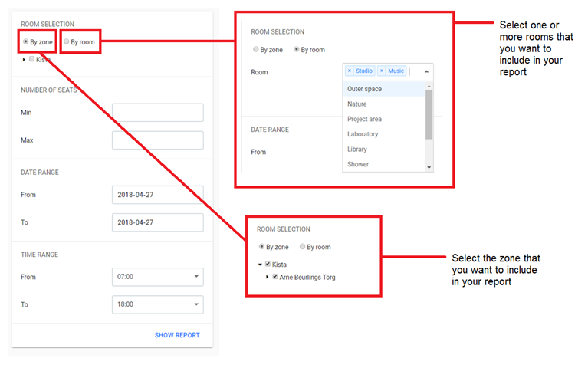Choose Library from room list

383,149
